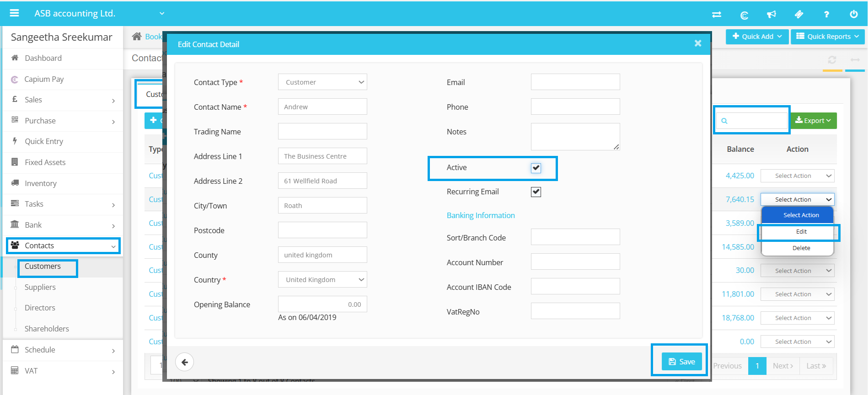Open Inventory in sidebar
Viewport: 868px width, 395px height.
click(63, 183)
